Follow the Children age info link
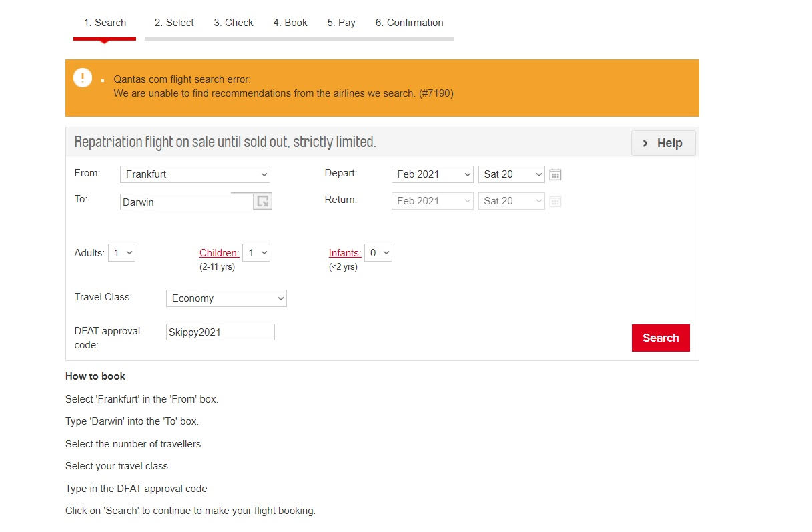812x532 pixels. click(x=219, y=253)
